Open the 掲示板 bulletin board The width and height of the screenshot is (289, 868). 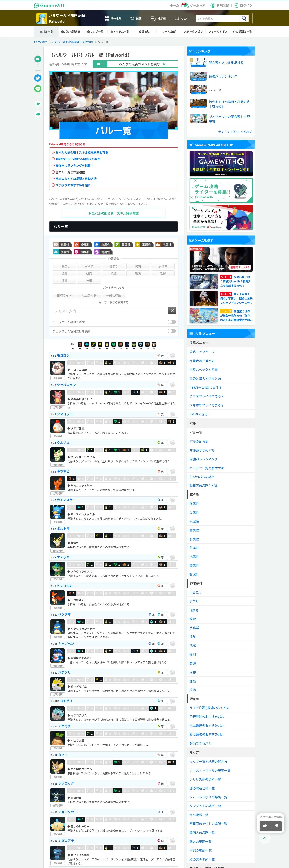158,18
